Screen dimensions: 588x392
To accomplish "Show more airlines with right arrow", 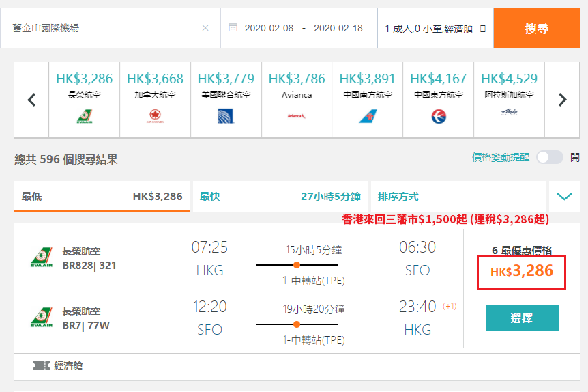I will tap(562, 100).
